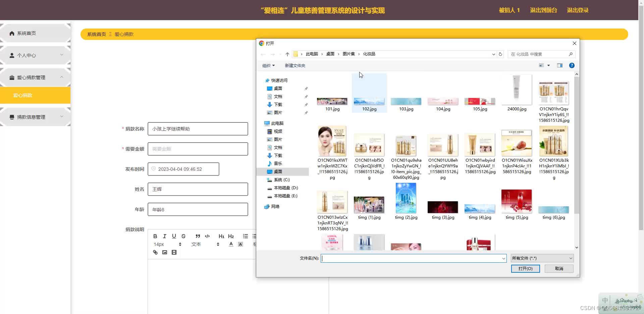Click 此电脑 in the breadcrumb path
Image resolution: width=644 pixels, height=314 pixels.
coord(312,54)
